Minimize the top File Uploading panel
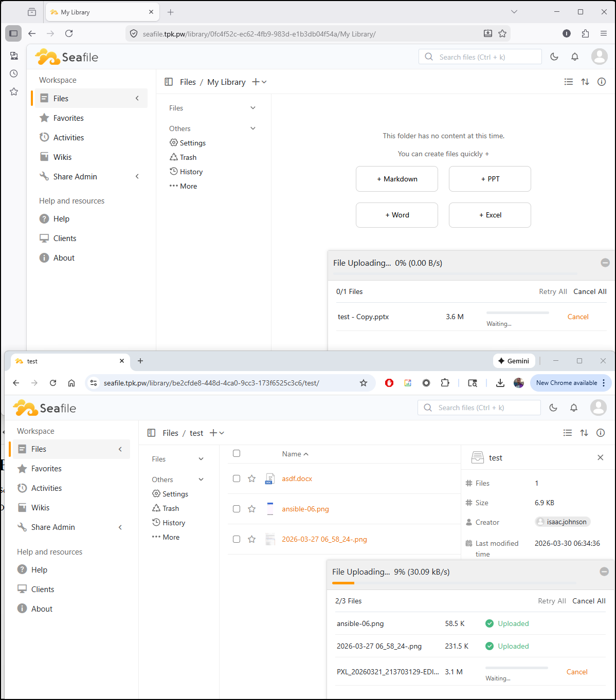Screen dimensions: 616x700 tap(605, 263)
